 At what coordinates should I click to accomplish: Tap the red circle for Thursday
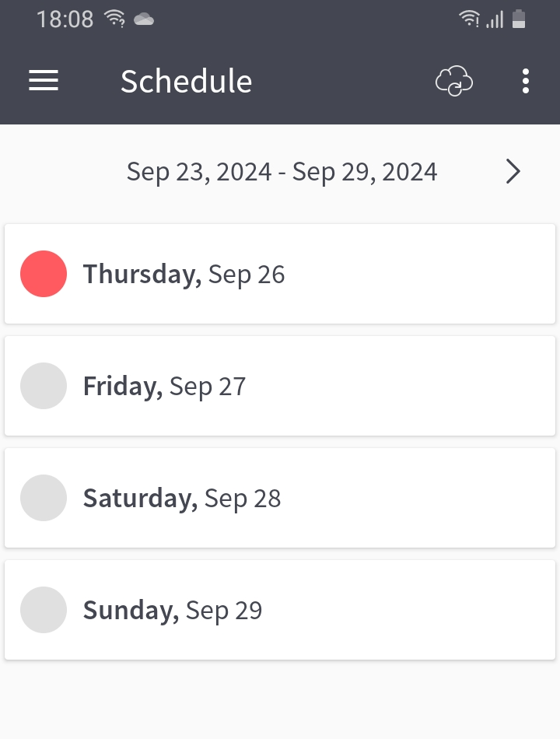click(44, 274)
